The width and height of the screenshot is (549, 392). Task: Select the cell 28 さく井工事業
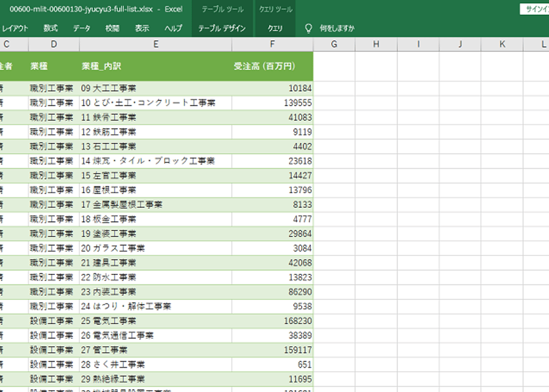pos(156,364)
